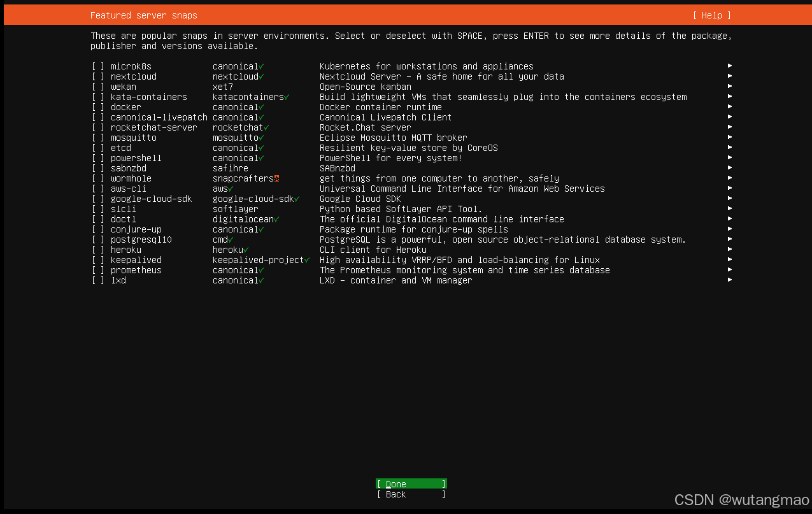Click verified checkmark next to rocketchat publisher

coord(266,127)
